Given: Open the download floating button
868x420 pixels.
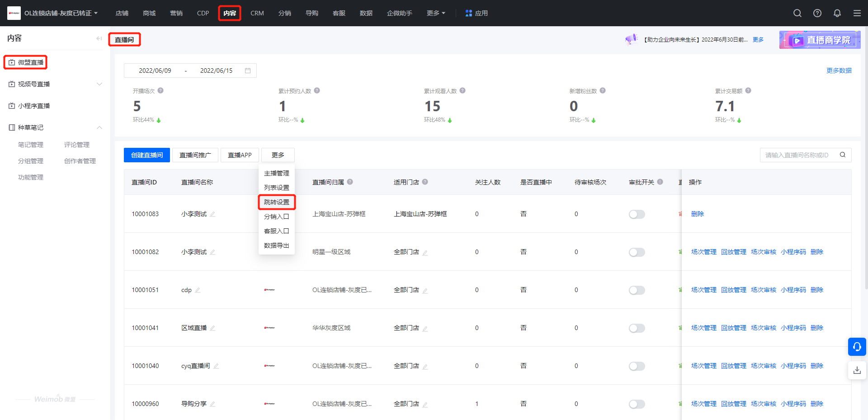Looking at the screenshot, I should 857,370.
